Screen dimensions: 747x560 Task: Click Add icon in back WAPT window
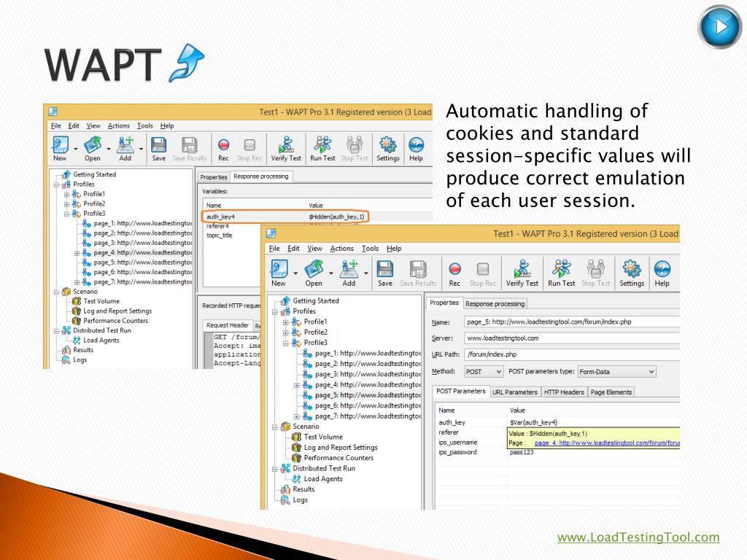coord(125,149)
